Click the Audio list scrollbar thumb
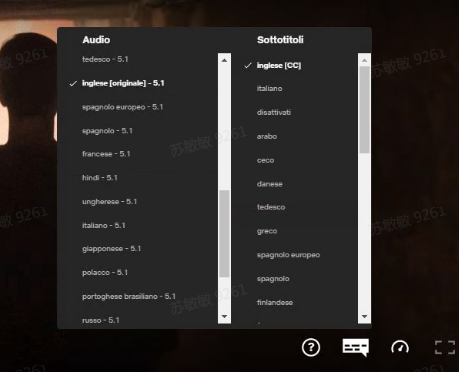459x372 pixels. click(x=224, y=233)
